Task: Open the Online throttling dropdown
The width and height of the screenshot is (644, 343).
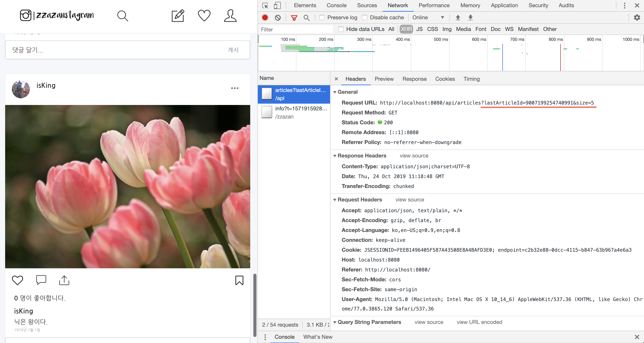Action: click(428, 17)
